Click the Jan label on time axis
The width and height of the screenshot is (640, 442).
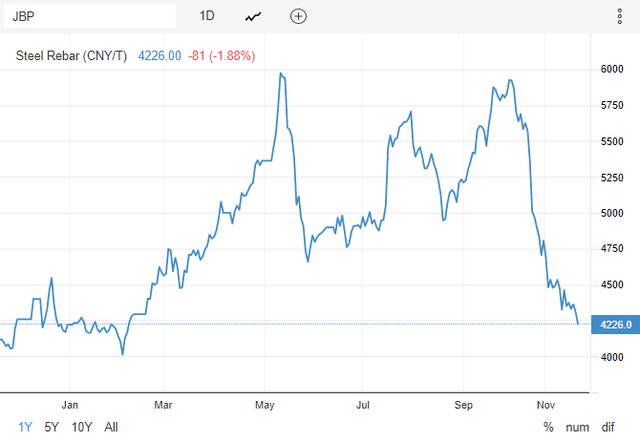tap(70, 405)
